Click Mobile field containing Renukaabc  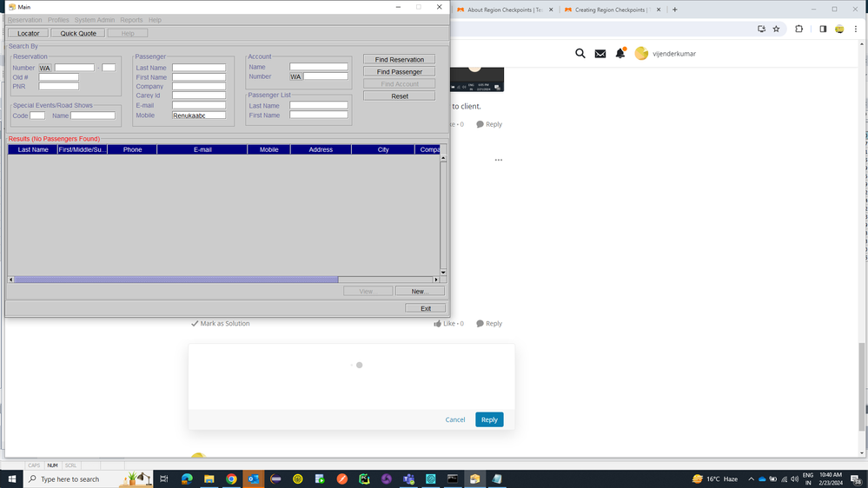click(199, 115)
